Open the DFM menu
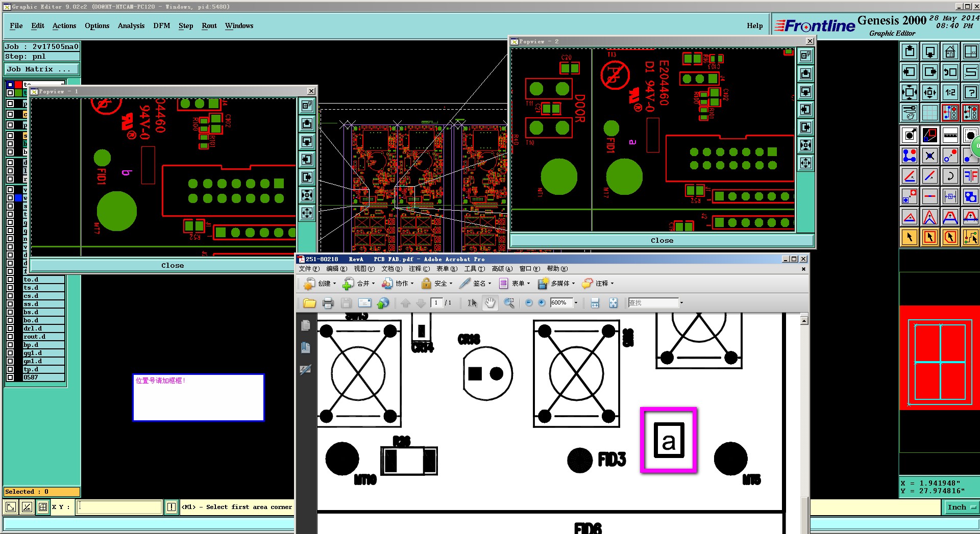 tap(162, 26)
